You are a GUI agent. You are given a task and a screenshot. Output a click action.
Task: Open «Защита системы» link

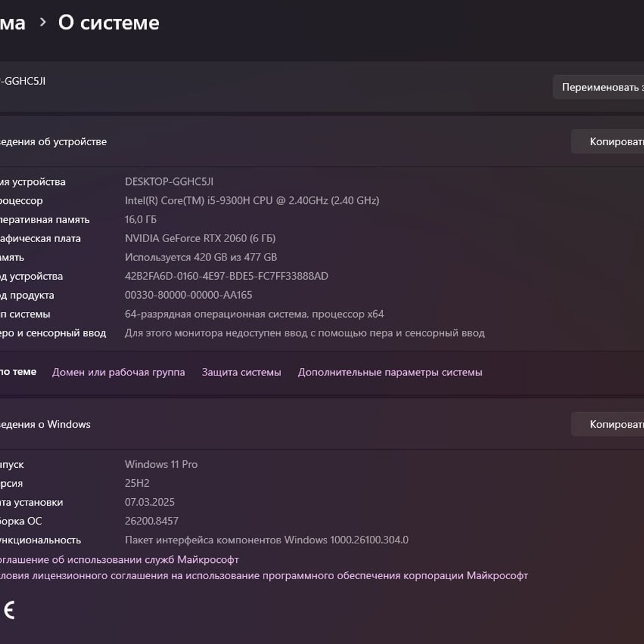coord(241,372)
